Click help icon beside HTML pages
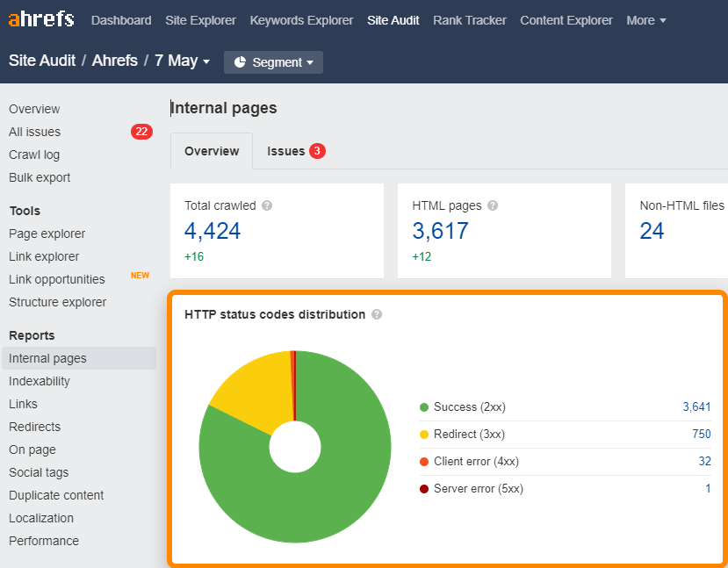Screen dimensions: 728x568 point(493,205)
